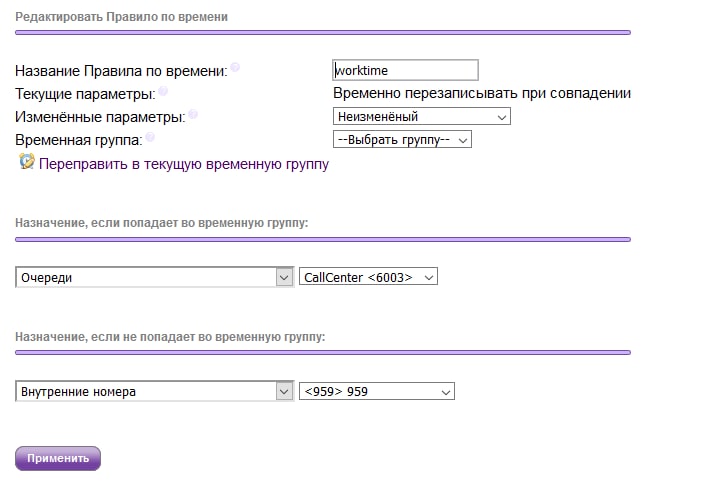The height and width of the screenshot is (503, 722).
Task: Focus the worktime name input field
Action: pyautogui.click(x=405, y=70)
